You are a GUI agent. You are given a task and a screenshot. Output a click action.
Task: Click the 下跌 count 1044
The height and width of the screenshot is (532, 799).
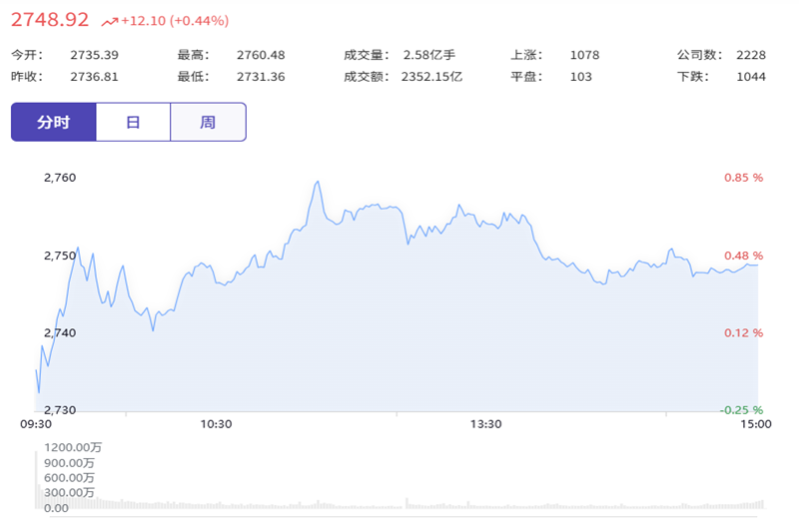(751, 77)
